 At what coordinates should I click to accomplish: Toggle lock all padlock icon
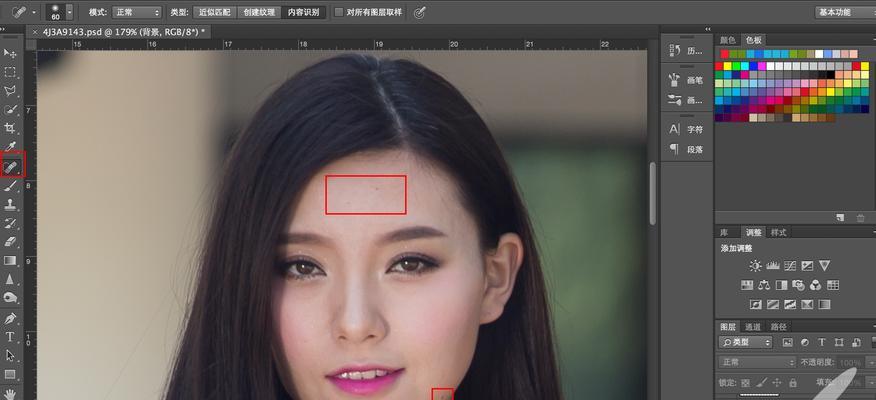pos(792,383)
